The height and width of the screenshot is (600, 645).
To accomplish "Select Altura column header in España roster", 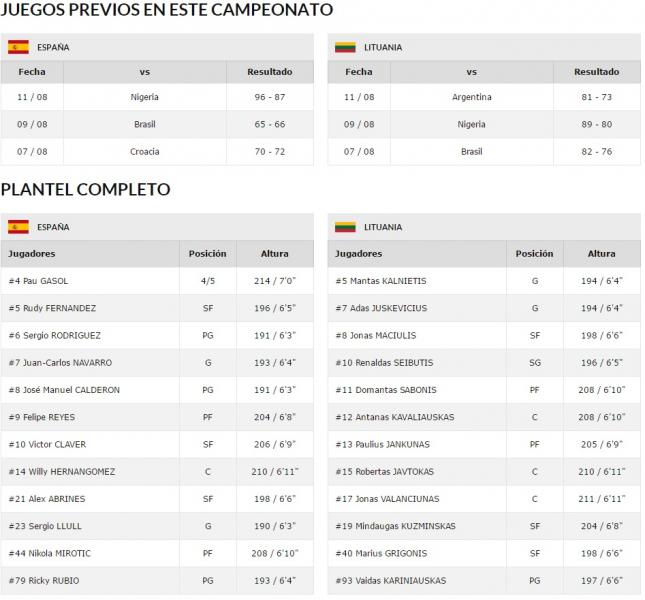I will pyautogui.click(x=275, y=254).
